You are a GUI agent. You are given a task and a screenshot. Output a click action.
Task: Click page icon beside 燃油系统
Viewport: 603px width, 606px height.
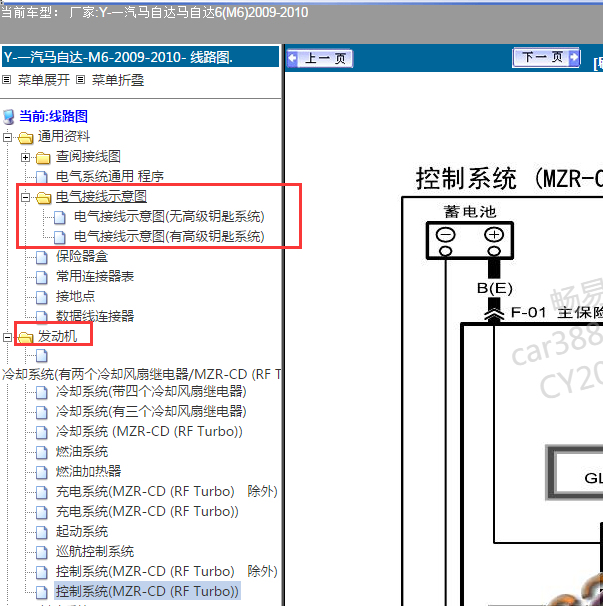[x=41, y=453]
